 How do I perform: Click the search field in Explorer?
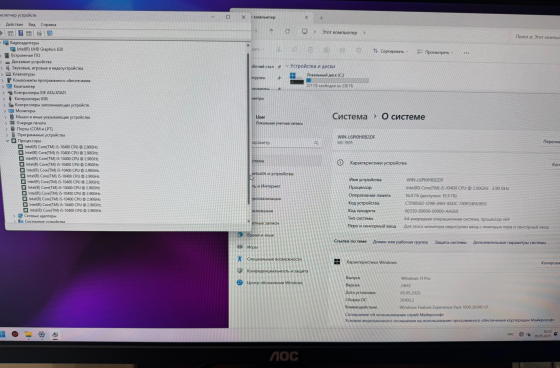(536, 36)
